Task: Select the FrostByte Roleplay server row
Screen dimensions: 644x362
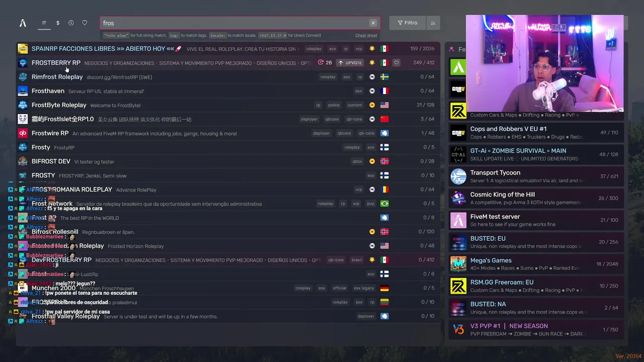Action: [228, 105]
